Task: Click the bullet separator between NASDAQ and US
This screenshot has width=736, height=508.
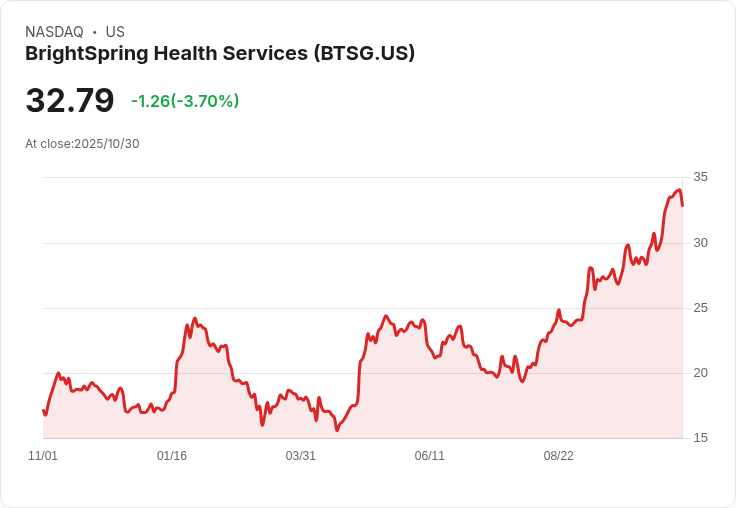Action: click(x=94, y=32)
